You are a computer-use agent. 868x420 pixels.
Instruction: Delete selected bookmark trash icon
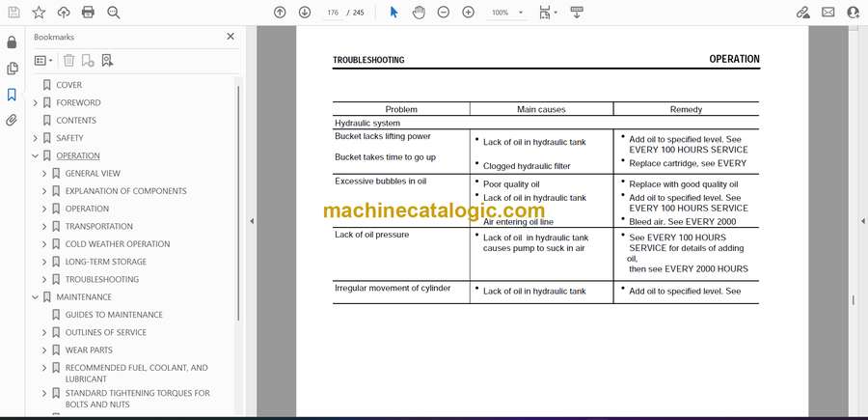[68, 61]
